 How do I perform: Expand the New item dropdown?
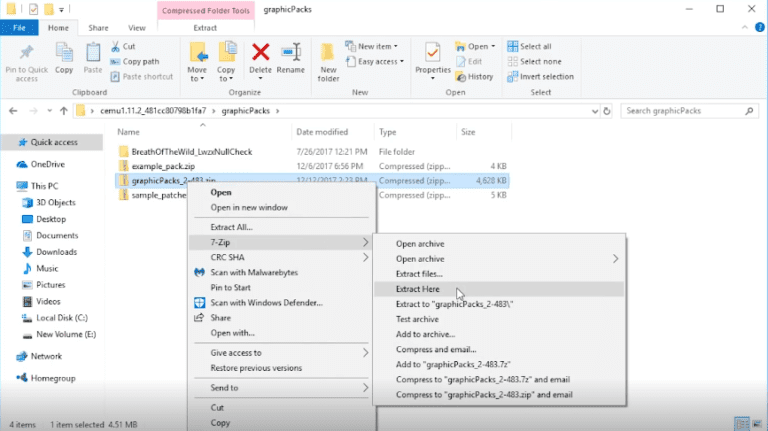point(376,46)
